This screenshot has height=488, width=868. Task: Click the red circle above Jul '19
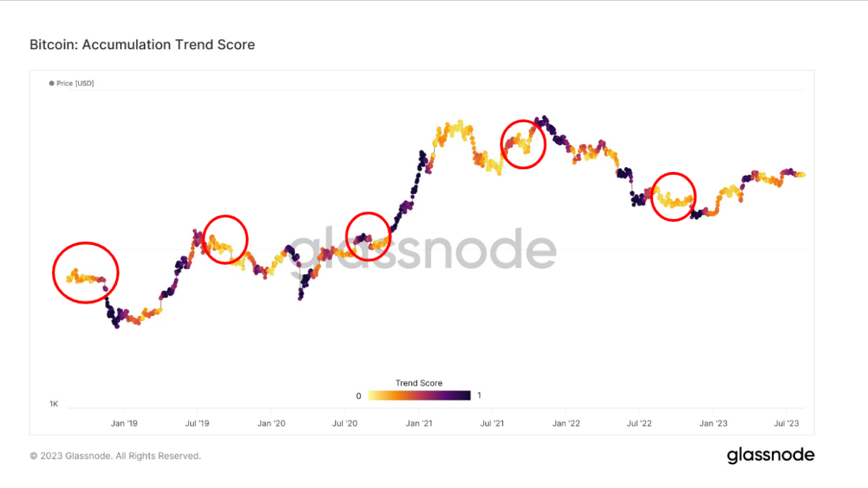(x=225, y=238)
